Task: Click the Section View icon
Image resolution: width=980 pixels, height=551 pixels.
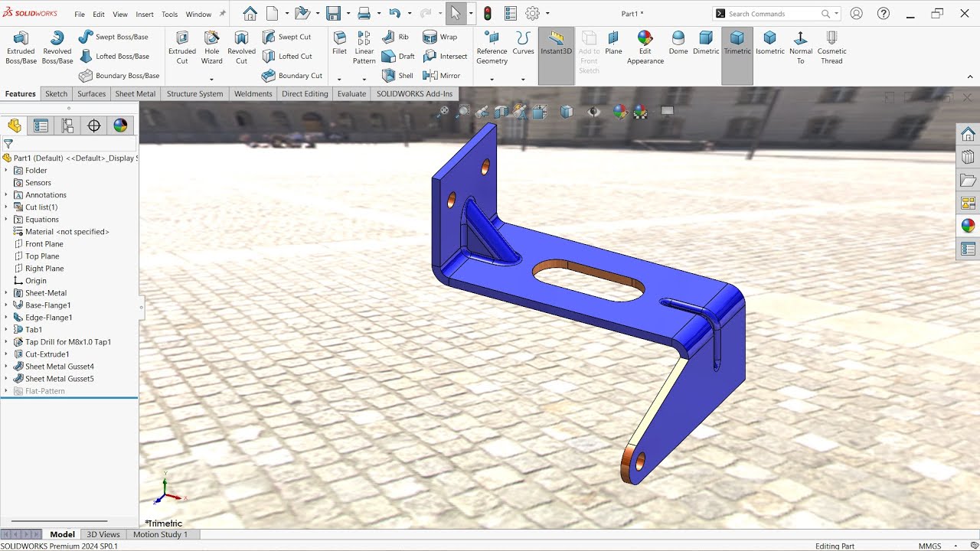Action: click(x=501, y=112)
